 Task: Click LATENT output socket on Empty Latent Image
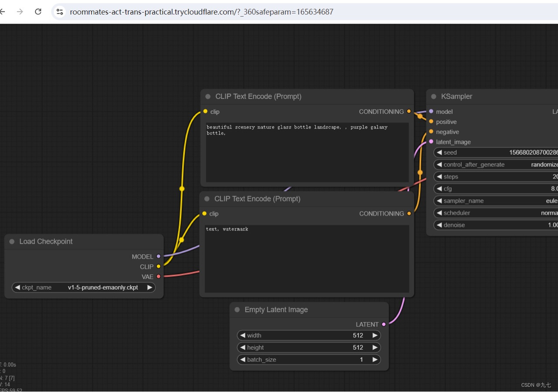(x=384, y=324)
